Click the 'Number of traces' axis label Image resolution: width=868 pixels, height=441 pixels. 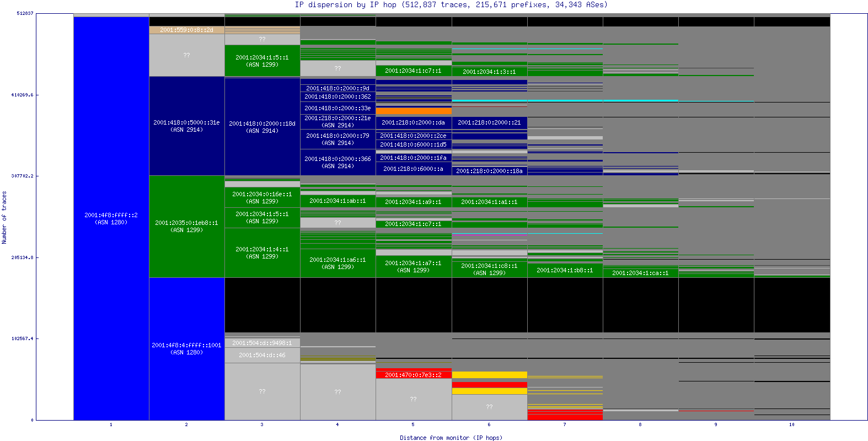pos(4,217)
